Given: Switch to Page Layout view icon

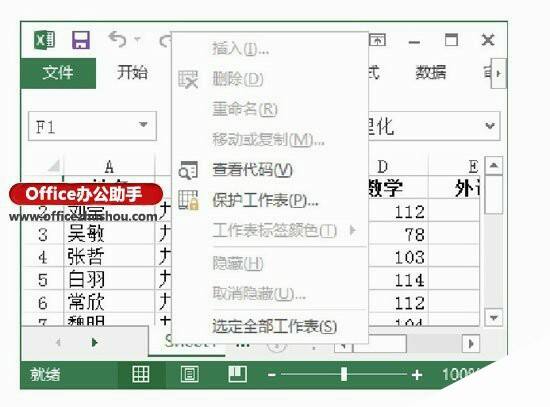Looking at the screenshot, I should (190, 374).
